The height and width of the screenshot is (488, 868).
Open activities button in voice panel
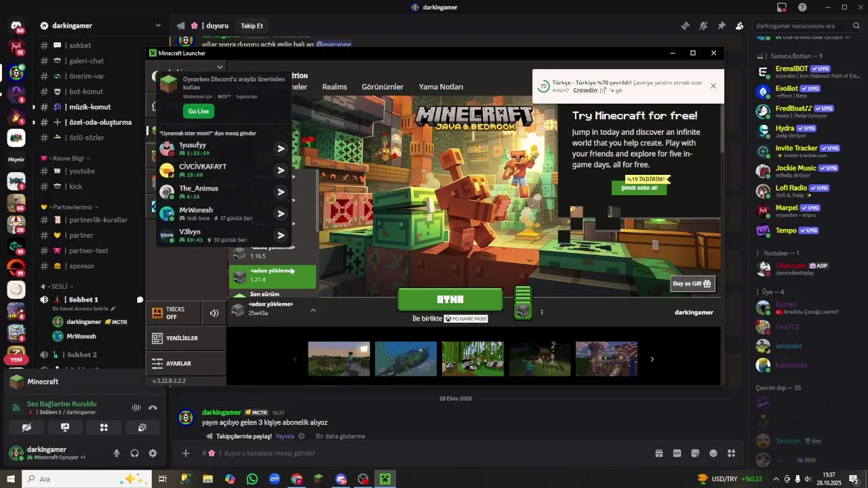tap(104, 428)
